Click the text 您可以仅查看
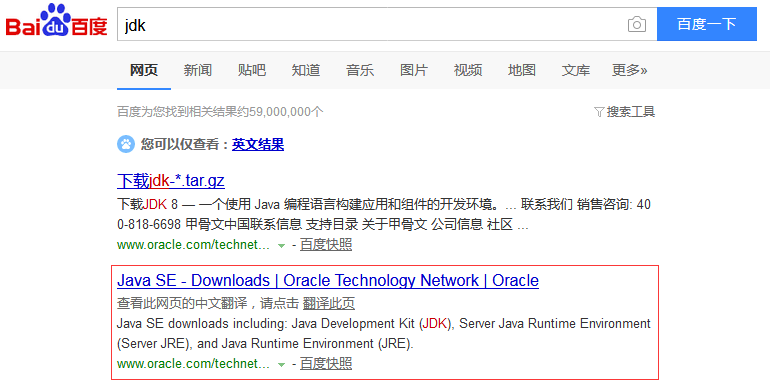Image resolution: width=770 pixels, height=385 pixels. coord(185,144)
